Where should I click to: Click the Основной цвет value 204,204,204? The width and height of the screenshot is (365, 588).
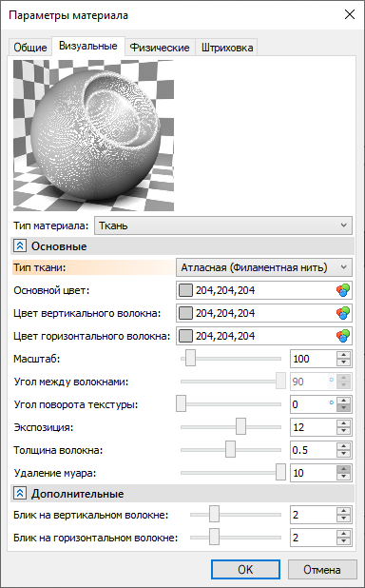225,290
